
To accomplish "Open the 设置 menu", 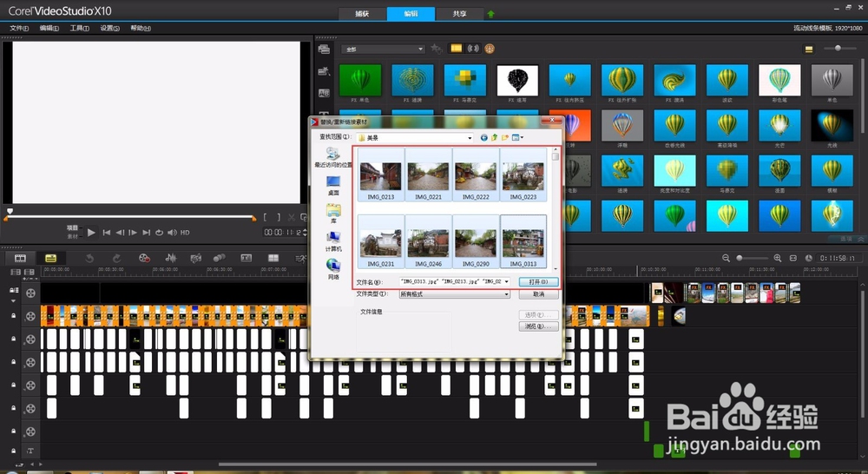I will [x=109, y=29].
